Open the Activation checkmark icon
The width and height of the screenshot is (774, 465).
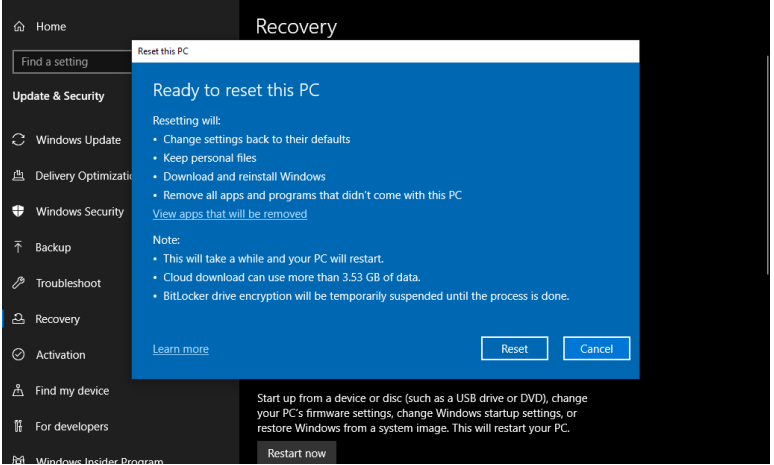coord(18,354)
